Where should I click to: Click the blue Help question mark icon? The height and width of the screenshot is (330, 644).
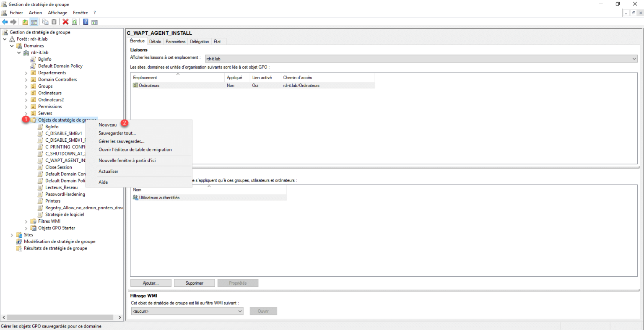pyautogui.click(x=86, y=22)
